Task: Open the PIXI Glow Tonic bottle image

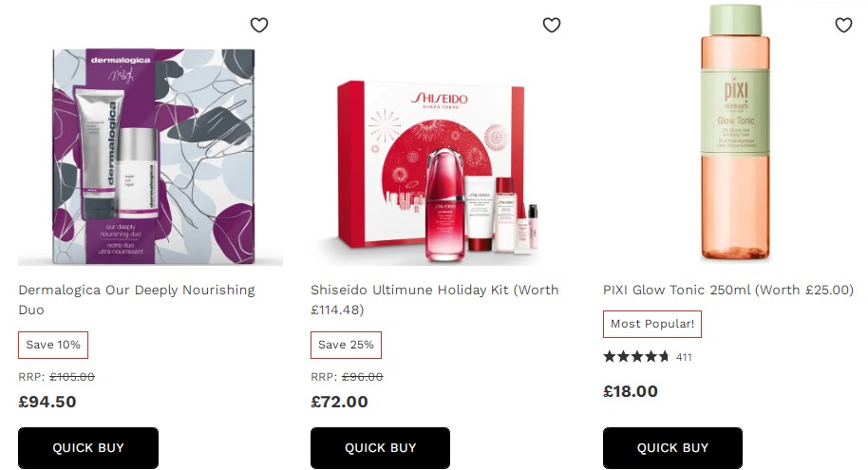Action: (735, 133)
